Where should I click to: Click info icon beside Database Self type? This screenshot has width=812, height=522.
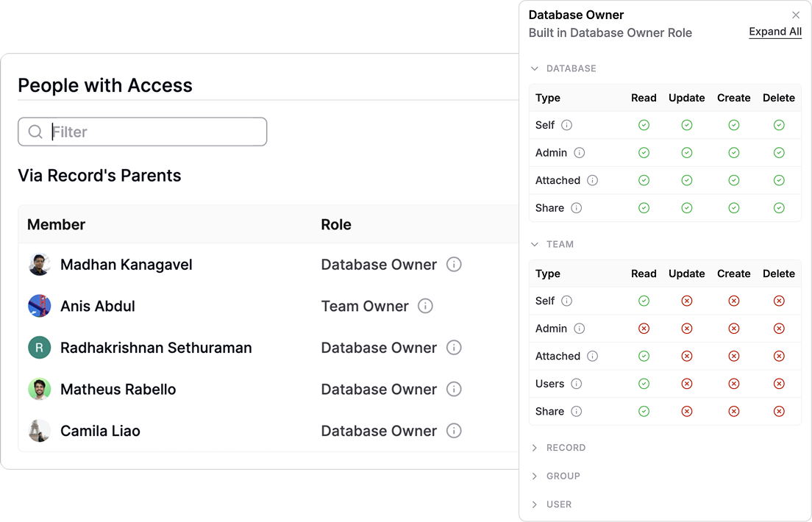[x=566, y=125]
